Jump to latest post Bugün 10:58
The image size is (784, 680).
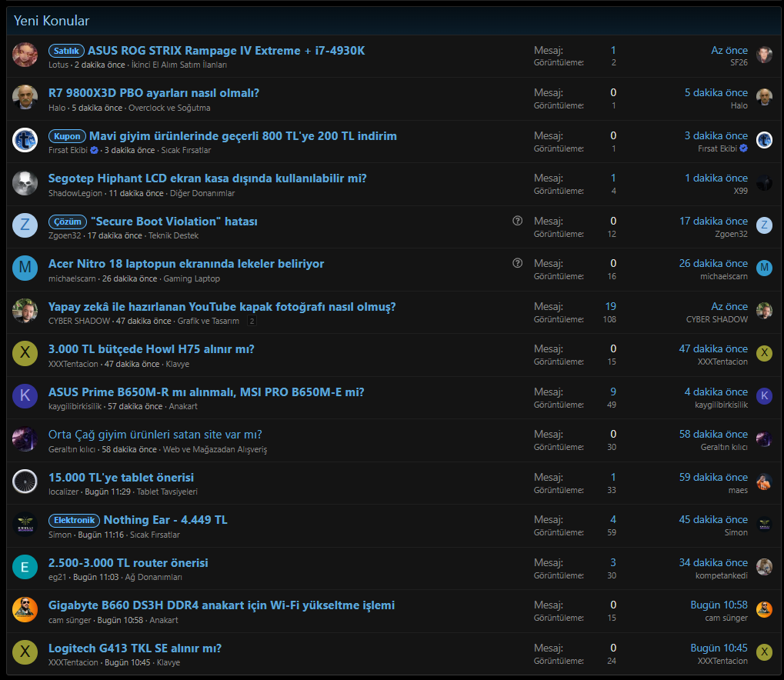pos(719,605)
